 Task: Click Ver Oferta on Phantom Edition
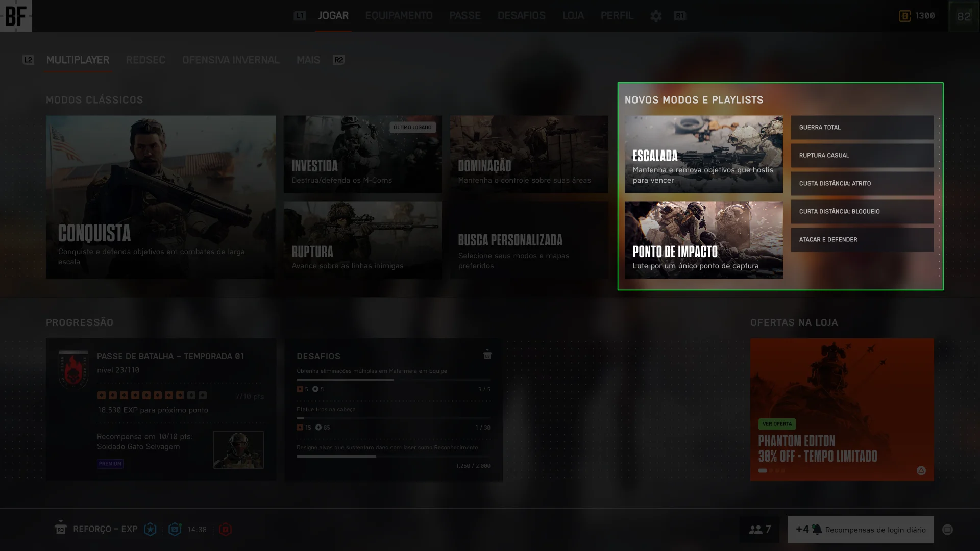coord(776,424)
